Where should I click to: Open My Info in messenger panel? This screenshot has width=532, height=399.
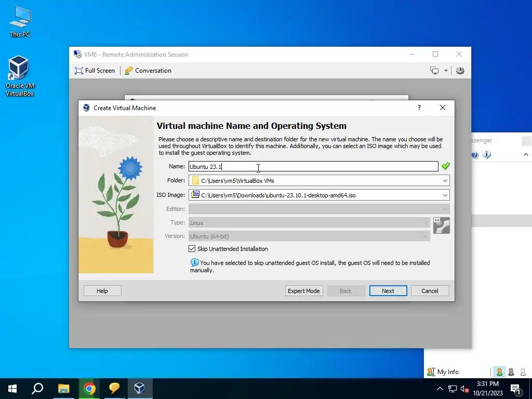click(x=443, y=372)
